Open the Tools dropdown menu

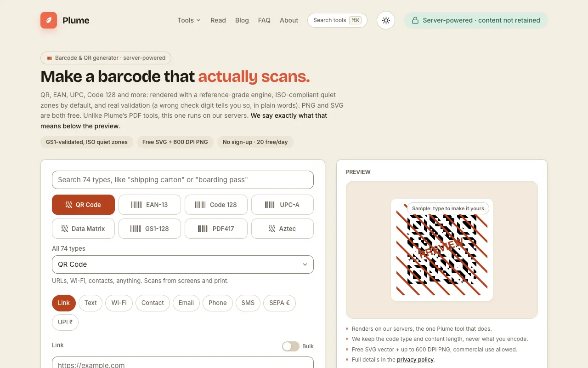tap(189, 20)
